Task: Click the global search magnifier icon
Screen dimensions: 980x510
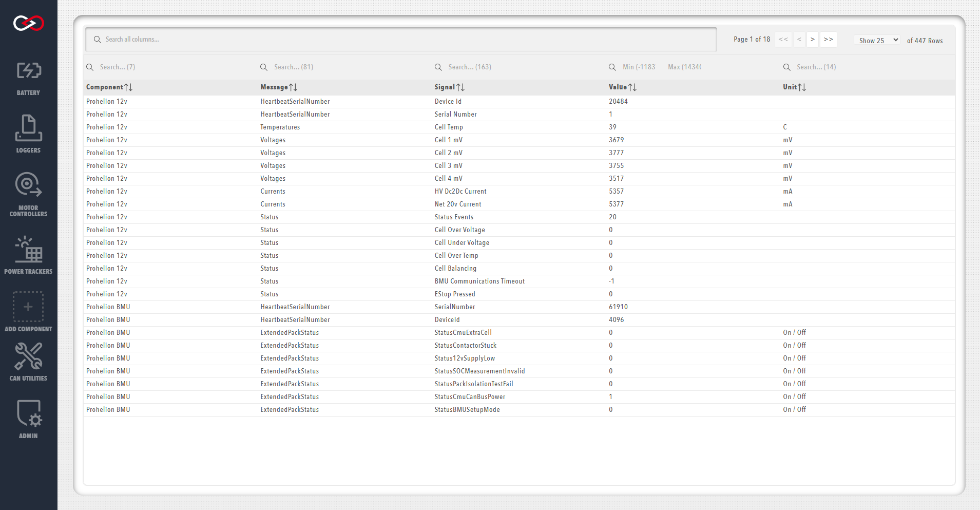Action: [98, 40]
